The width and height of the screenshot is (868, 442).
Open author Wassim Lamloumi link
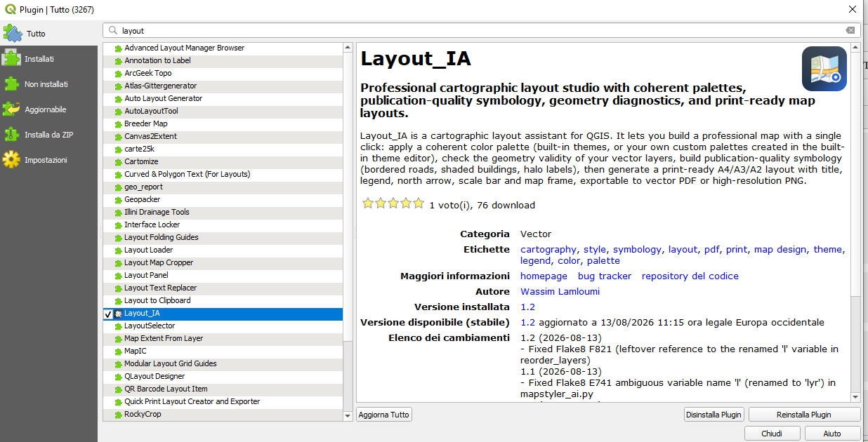click(560, 291)
